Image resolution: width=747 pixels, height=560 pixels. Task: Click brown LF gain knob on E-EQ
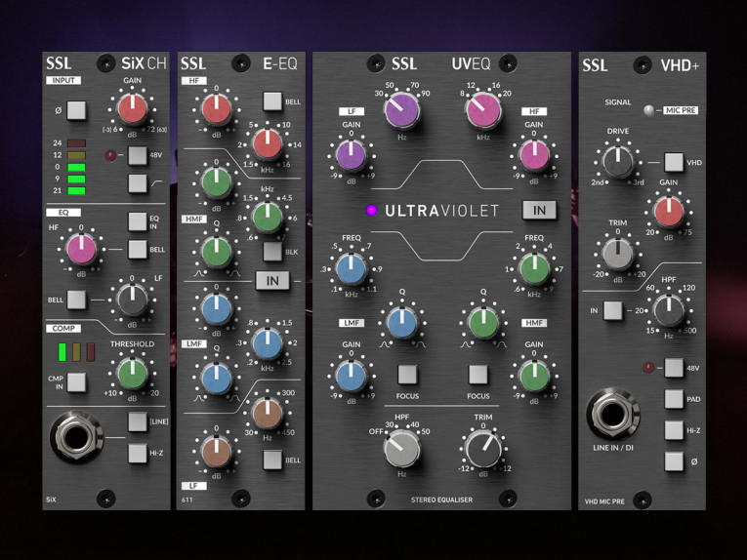[x=216, y=451]
